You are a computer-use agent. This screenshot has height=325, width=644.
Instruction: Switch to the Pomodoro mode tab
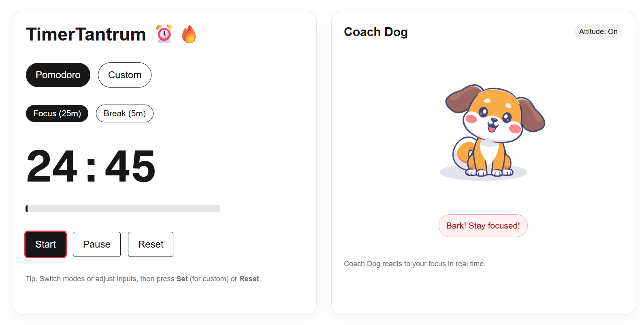[x=58, y=75]
